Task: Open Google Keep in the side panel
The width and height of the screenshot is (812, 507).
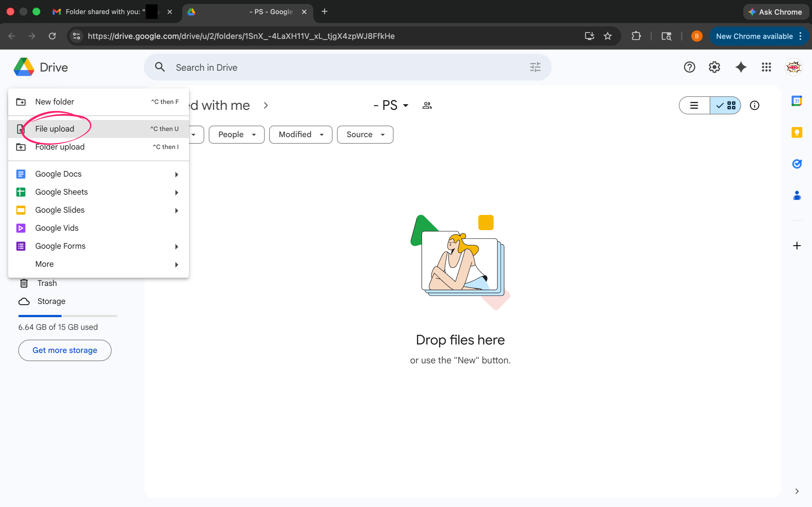Action: point(796,132)
